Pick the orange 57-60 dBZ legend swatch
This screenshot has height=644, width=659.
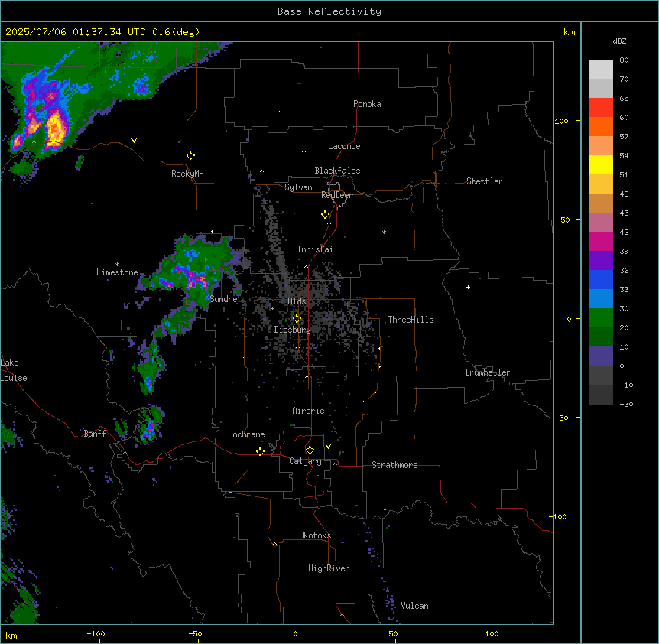pos(601,126)
